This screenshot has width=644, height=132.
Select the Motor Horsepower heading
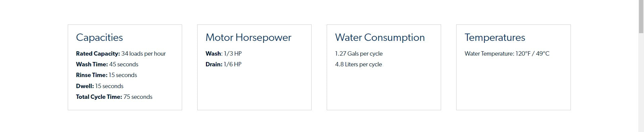(248, 38)
